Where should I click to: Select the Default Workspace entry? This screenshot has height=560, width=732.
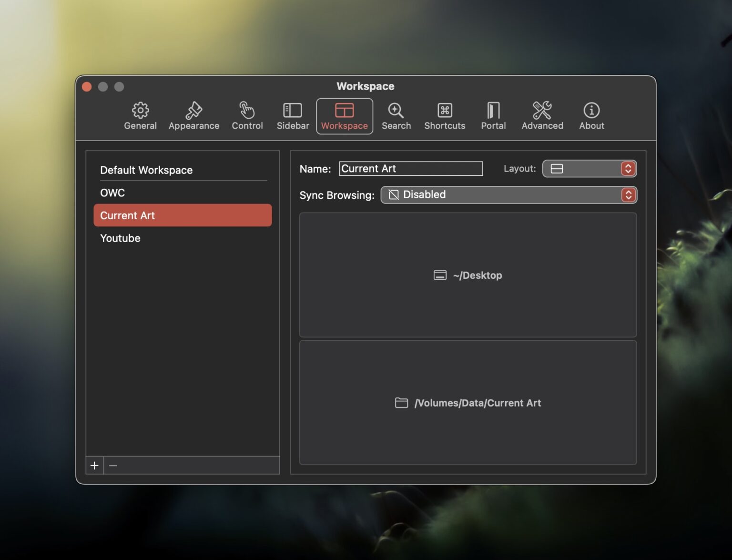146,170
